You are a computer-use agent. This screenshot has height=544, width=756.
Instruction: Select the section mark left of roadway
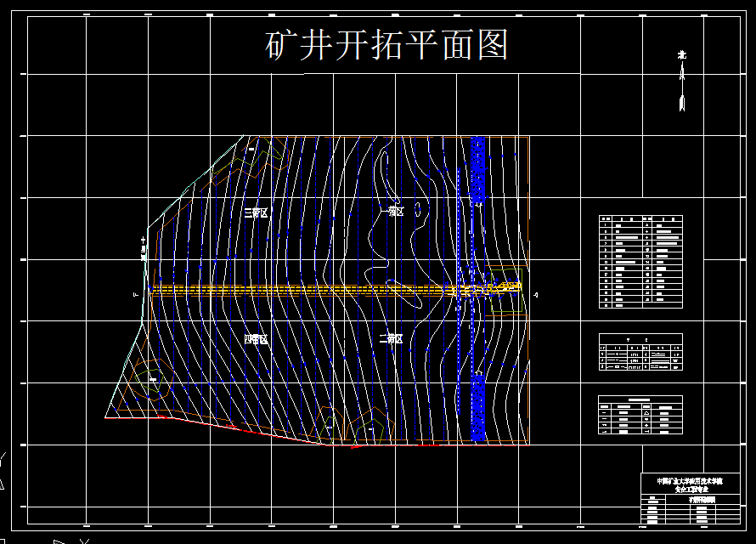pyautogui.click(x=136, y=294)
